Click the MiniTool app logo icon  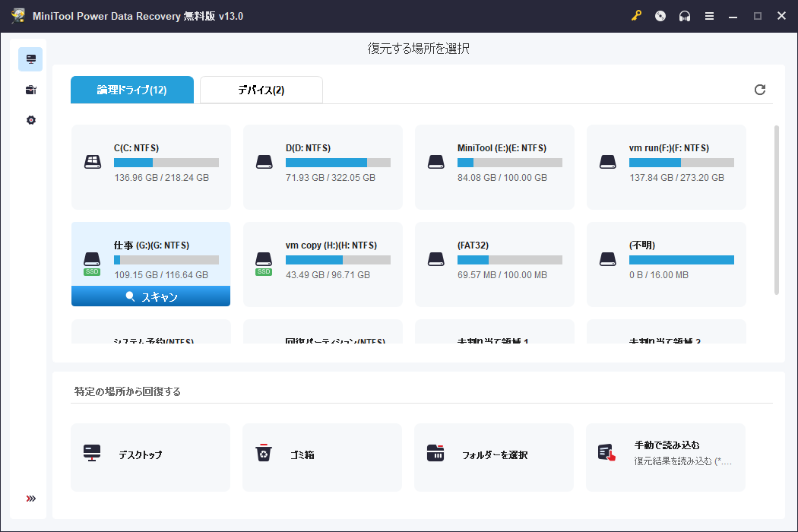[18, 16]
